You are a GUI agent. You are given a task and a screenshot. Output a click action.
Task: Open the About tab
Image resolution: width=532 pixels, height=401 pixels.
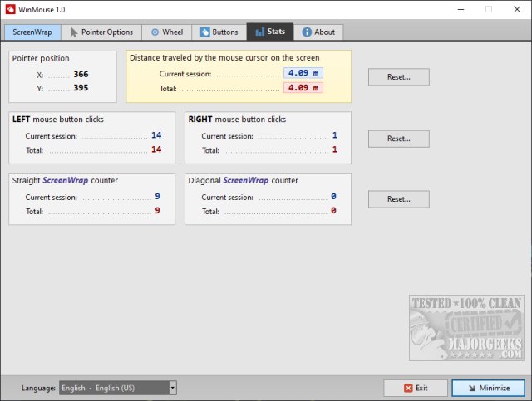pos(318,32)
